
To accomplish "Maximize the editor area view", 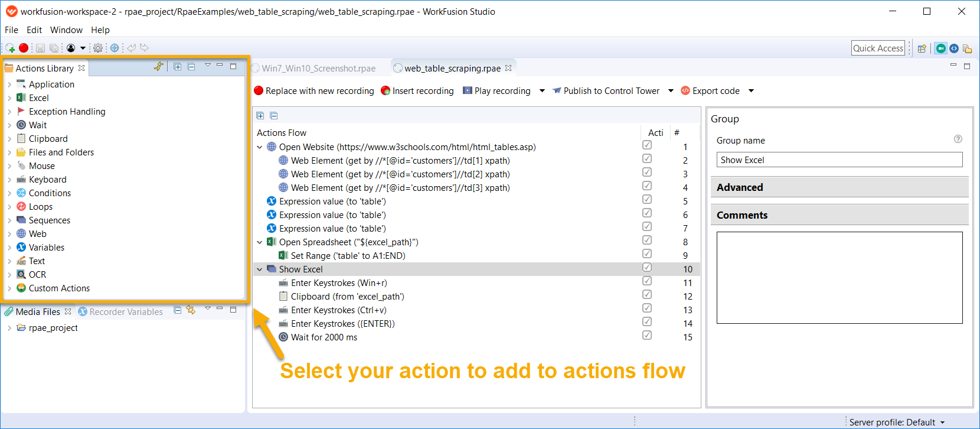I will pyautogui.click(x=967, y=66).
